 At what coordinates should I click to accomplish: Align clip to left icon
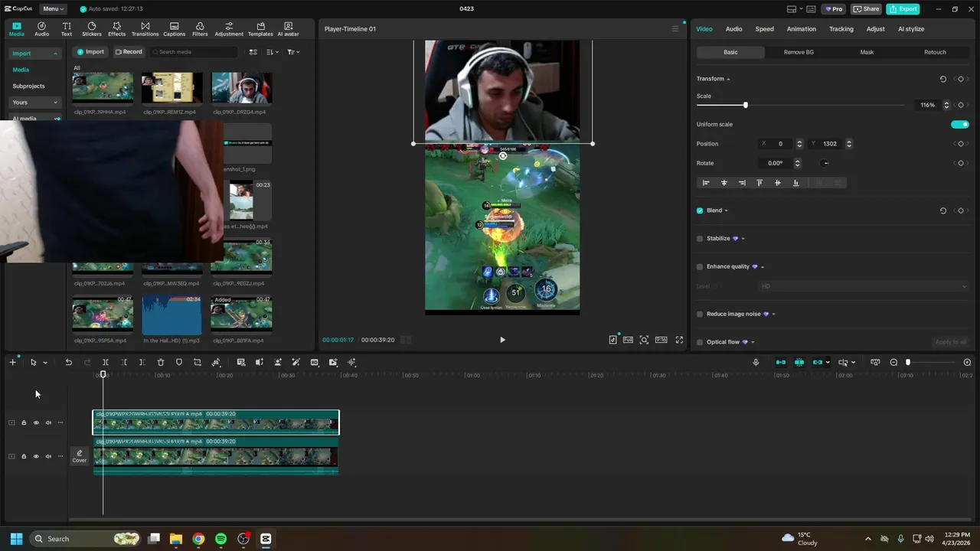click(x=706, y=183)
